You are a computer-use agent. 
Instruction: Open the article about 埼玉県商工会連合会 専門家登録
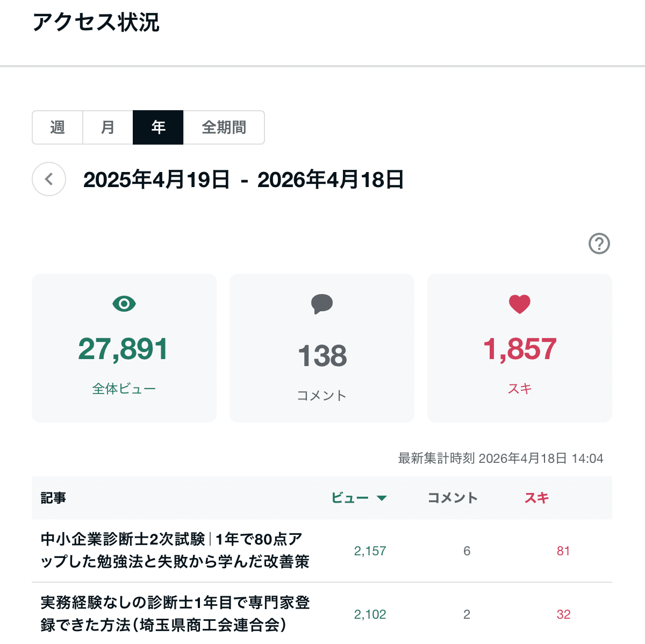[175, 614]
